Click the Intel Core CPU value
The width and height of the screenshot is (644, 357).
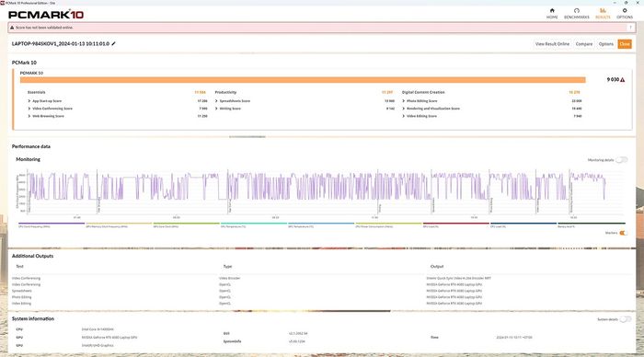click(x=98, y=329)
